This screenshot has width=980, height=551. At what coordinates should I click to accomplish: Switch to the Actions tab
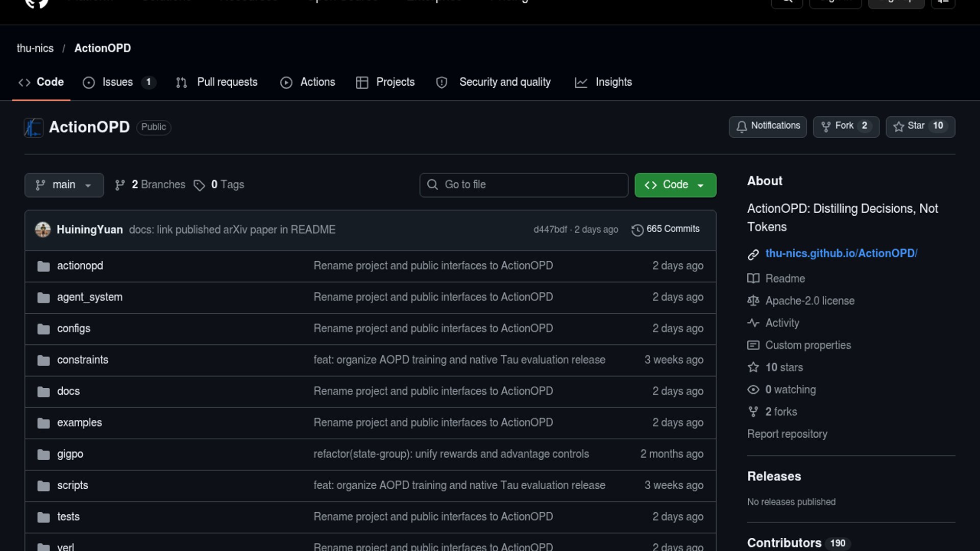(x=308, y=82)
